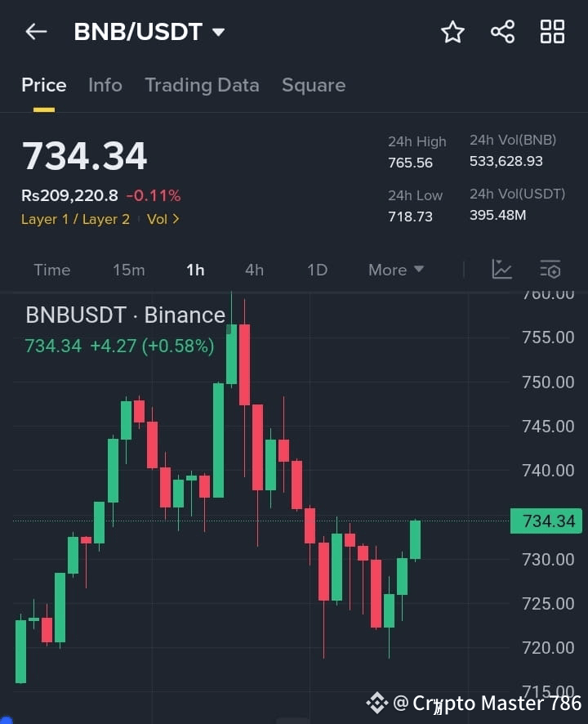Screen dimensions: 588x724
Task: Open the Square tab
Action: tap(314, 85)
